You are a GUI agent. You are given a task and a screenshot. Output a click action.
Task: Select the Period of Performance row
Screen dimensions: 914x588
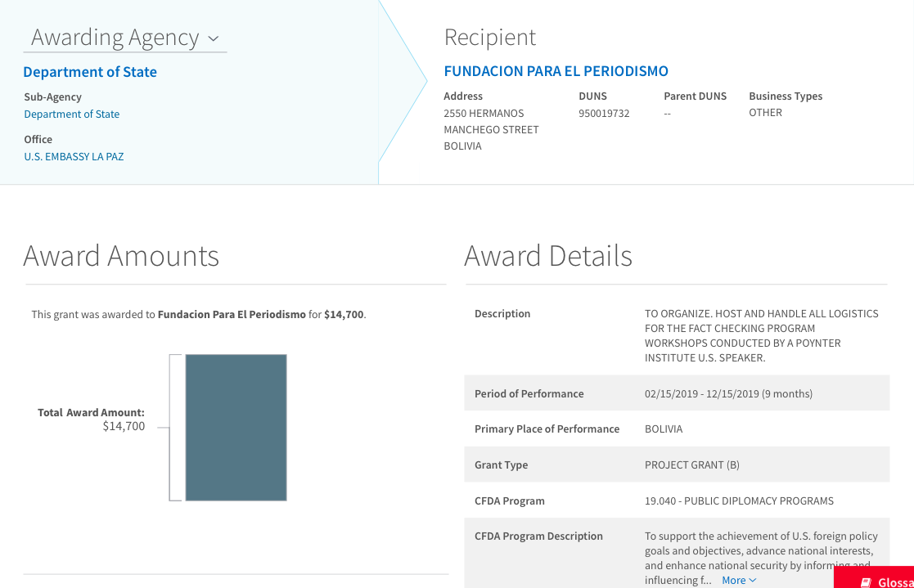676,393
